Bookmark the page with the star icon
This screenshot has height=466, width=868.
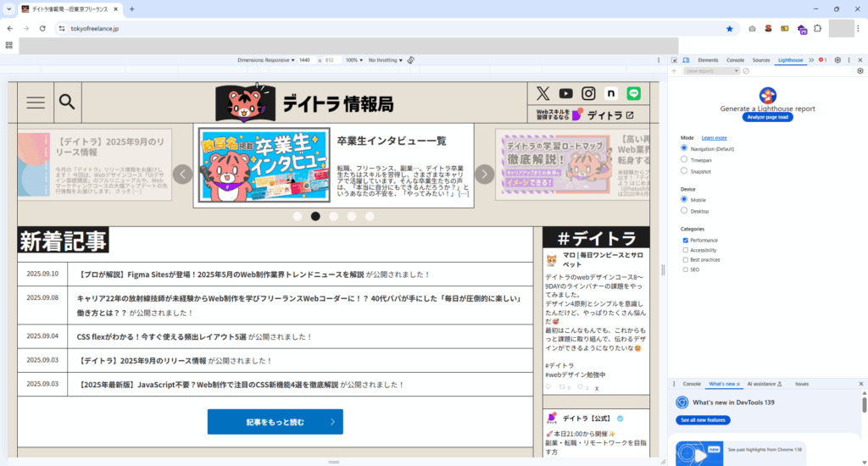click(729, 28)
